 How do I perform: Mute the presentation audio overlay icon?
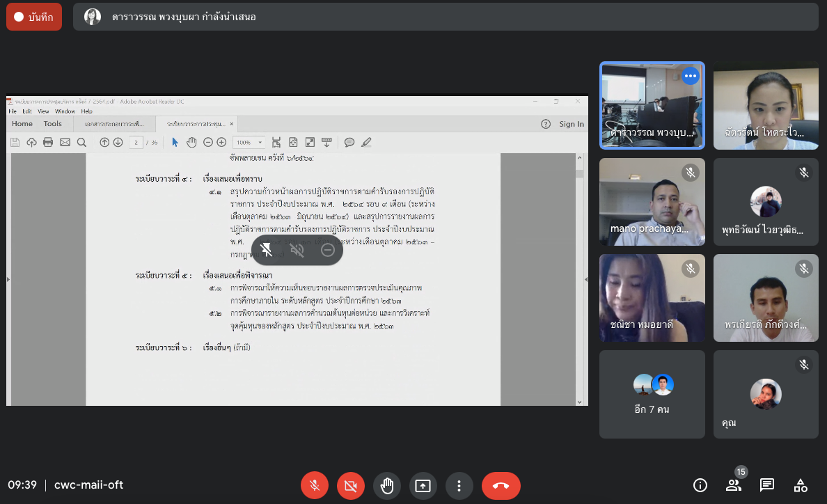pos(297,250)
